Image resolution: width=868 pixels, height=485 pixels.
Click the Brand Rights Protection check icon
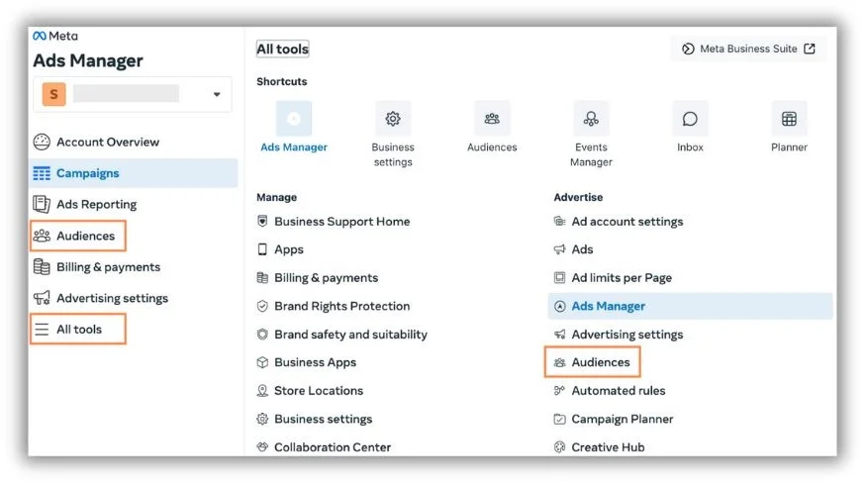point(262,306)
